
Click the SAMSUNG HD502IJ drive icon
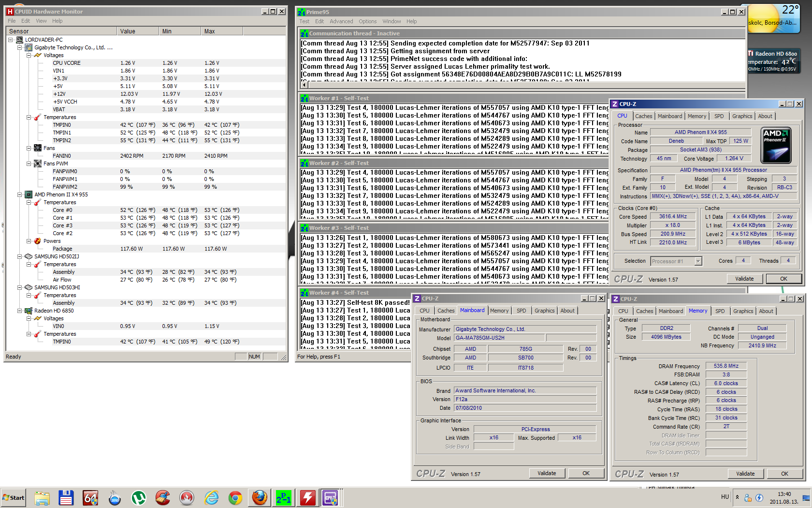tap(29, 256)
